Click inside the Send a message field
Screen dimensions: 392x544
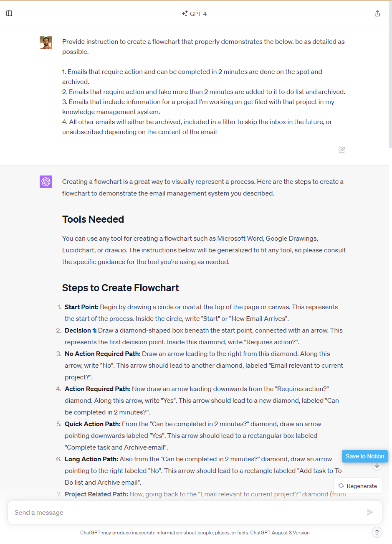[x=167, y=512]
